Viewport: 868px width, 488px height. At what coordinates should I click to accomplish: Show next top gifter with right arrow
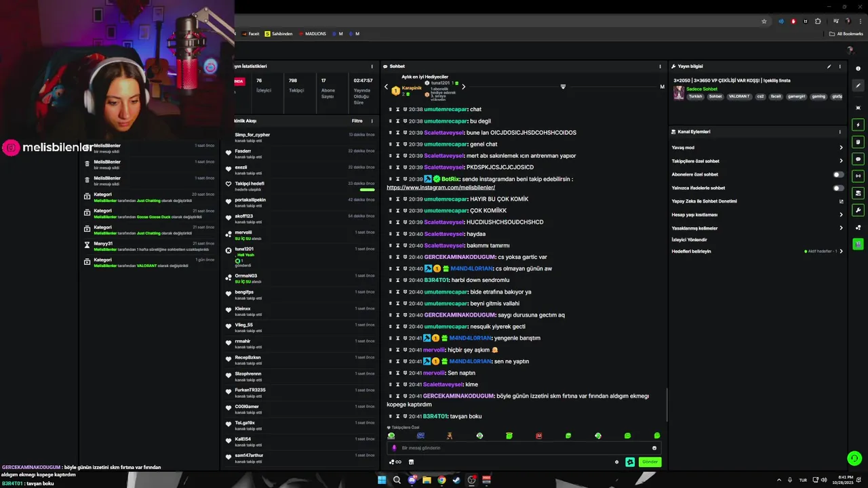(x=463, y=87)
